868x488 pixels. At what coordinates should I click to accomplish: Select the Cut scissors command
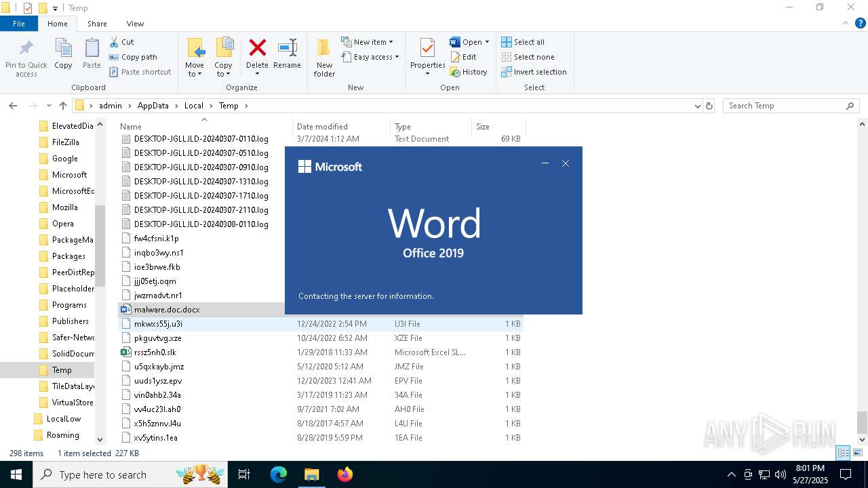pyautogui.click(x=121, y=42)
